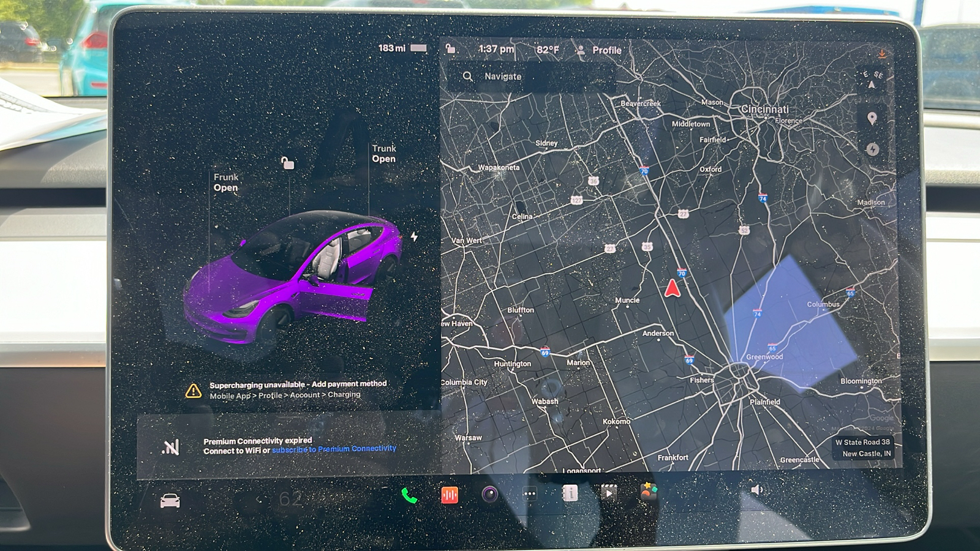Follow subscribe to Premium Connectivity link
This screenshot has width=980, height=551.
334,449
